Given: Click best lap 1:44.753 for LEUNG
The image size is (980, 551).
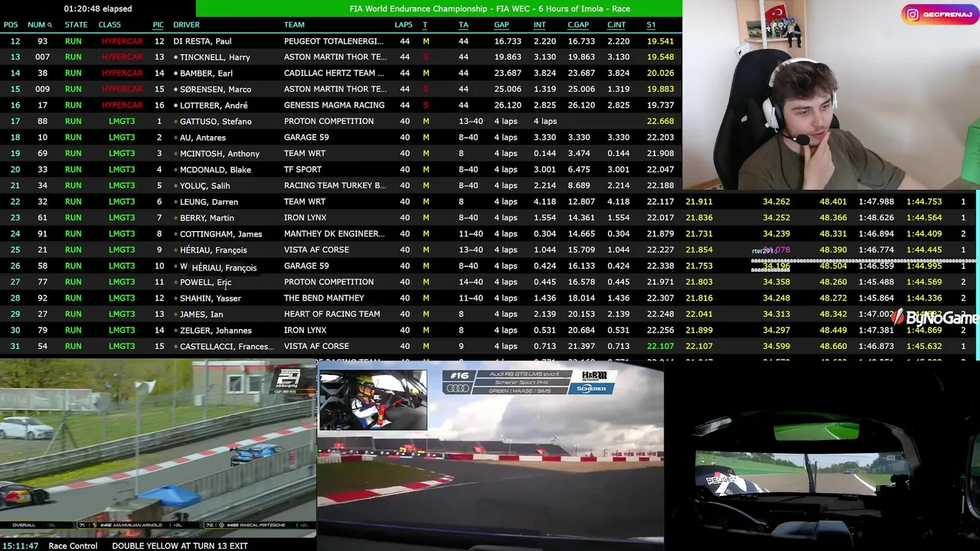Looking at the screenshot, I should pyautogui.click(x=924, y=202).
